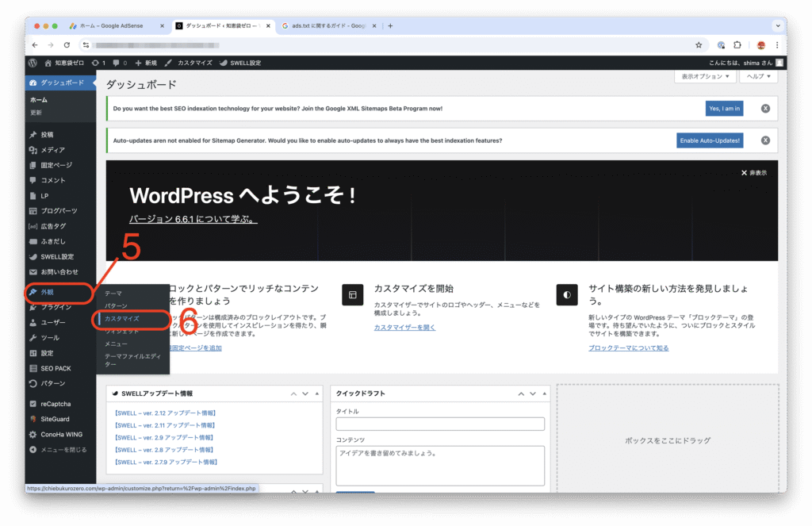Viewport: 812px width, 526px height.
Task: Select テーマ in the 外観 flyout
Action: [x=113, y=294]
